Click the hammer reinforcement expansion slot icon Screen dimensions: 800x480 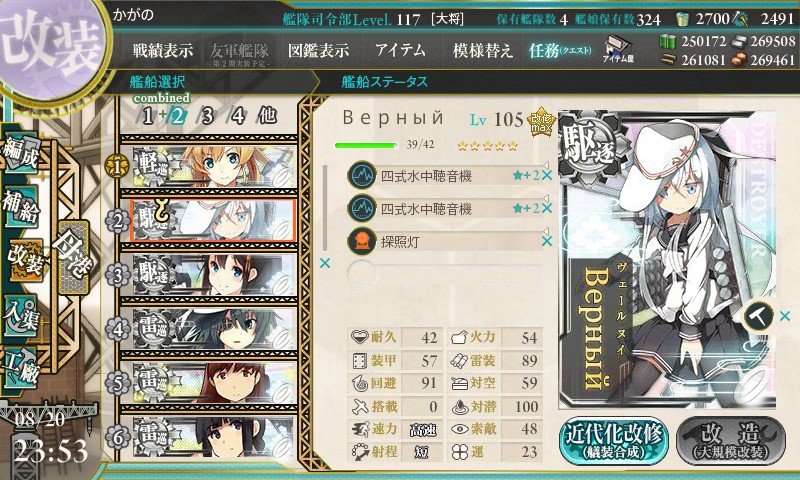pyautogui.click(x=759, y=316)
